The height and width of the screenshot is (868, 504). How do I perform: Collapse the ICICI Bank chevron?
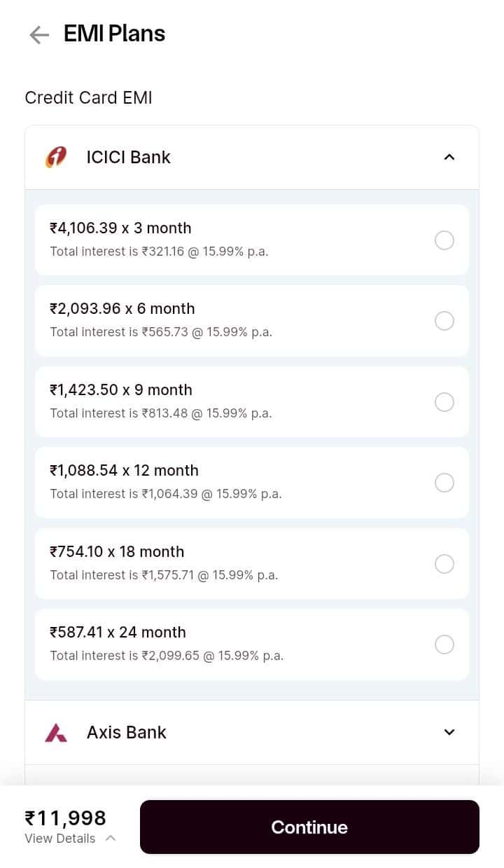449,157
